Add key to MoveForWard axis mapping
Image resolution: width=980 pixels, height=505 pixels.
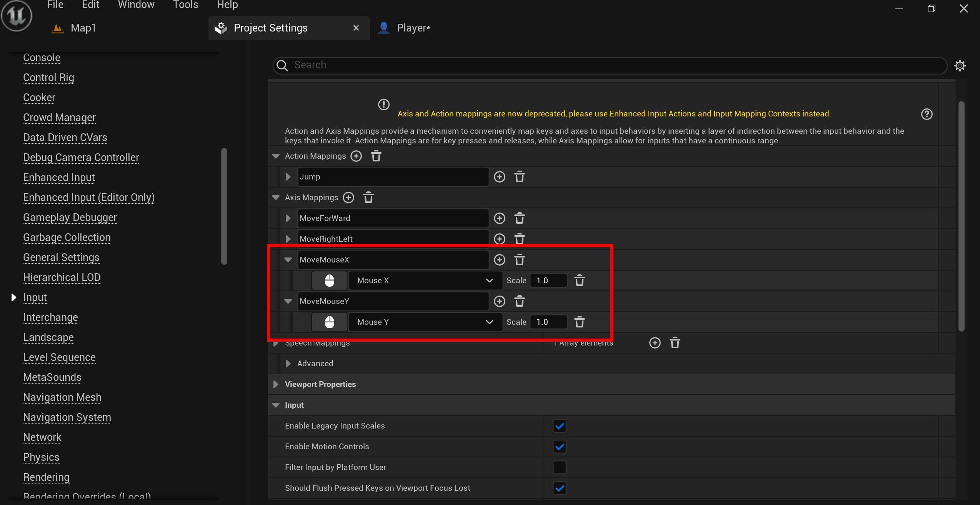tap(500, 218)
